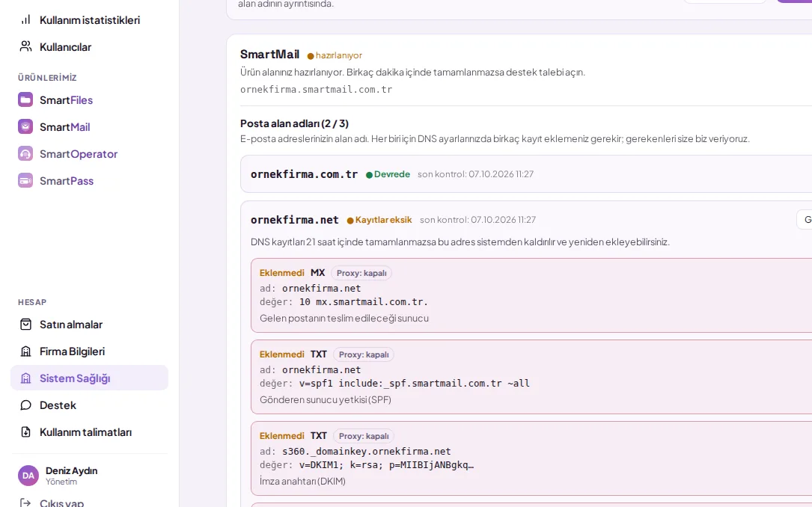Go to SmartFiles product page
Image resolution: width=812 pixels, height=507 pixels.
tap(89, 99)
